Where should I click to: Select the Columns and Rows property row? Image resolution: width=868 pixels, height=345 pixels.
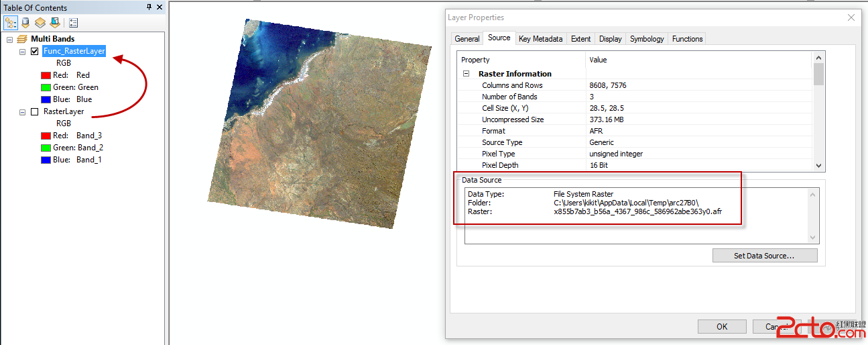pyautogui.click(x=635, y=85)
